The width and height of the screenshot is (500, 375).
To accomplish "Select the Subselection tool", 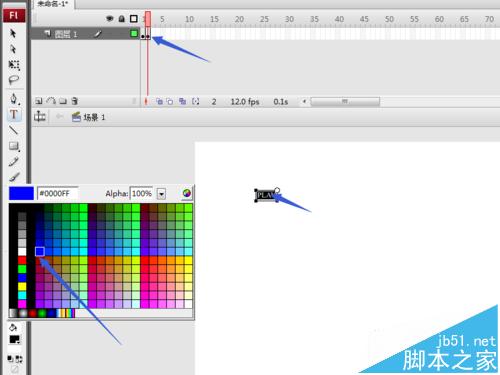I will coord(13,49).
